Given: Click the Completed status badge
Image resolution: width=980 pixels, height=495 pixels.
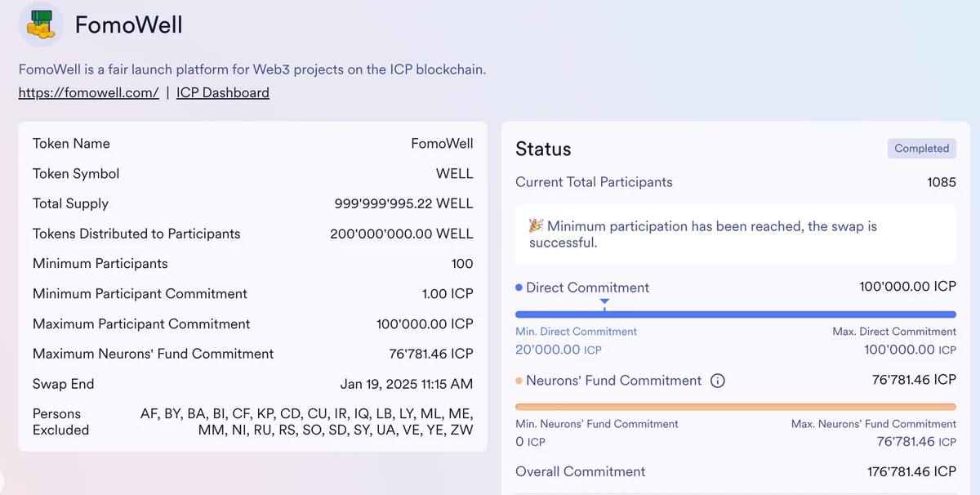Looking at the screenshot, I should tap(922, 149).
